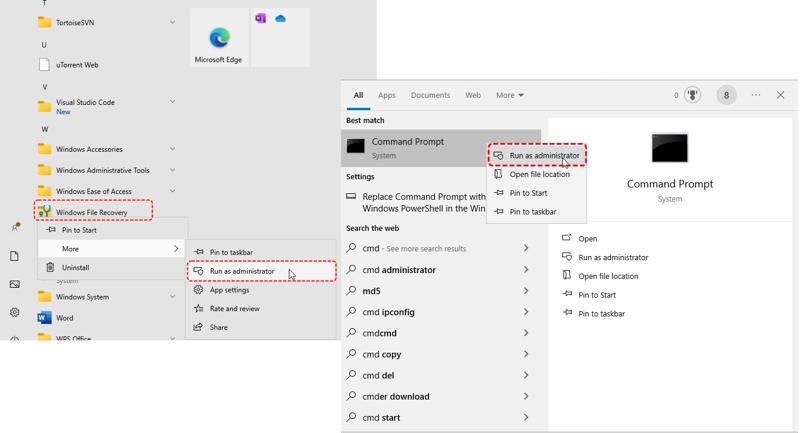Image resolution: width=800 pixels, height=433 pixels.
Task: Click the search icon next to md5
Action: (352, 290)
